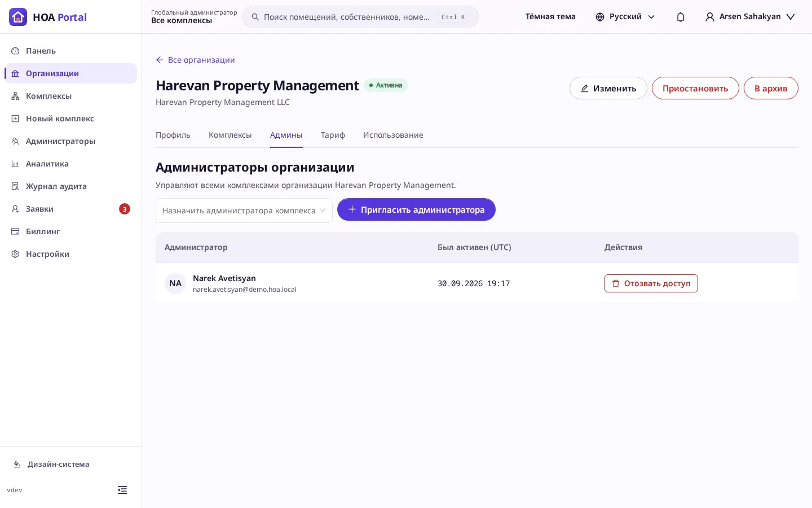Open the Все комплексы scope selector
The width and height of the screenshot is (812, 508).
click(x=194, y=17)
